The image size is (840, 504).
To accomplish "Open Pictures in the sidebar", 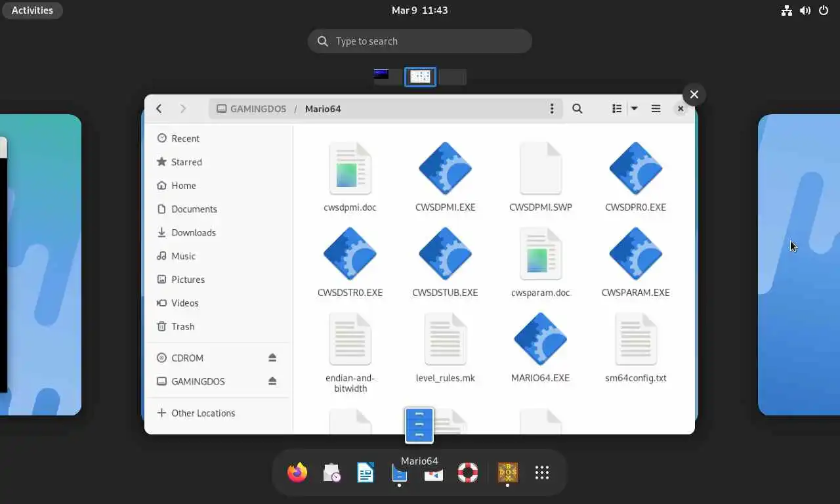I will click(220, 280).
